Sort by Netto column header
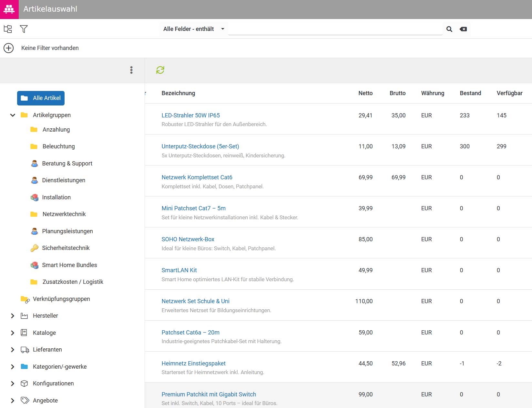Screen dimensions: 532x408 (365, 93)
